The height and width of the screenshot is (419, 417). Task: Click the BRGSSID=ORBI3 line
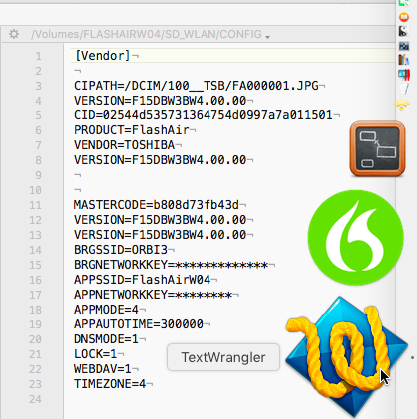coord(121,250)
